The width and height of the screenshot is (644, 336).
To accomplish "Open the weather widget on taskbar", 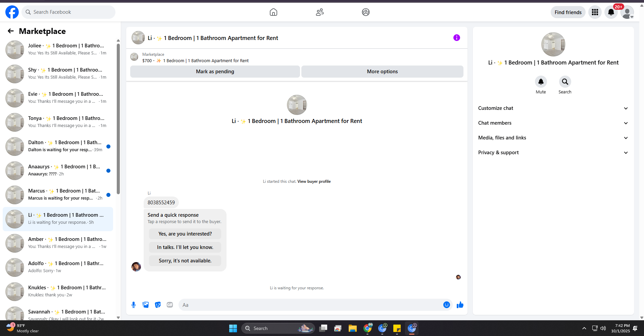I will click(23, 328).
